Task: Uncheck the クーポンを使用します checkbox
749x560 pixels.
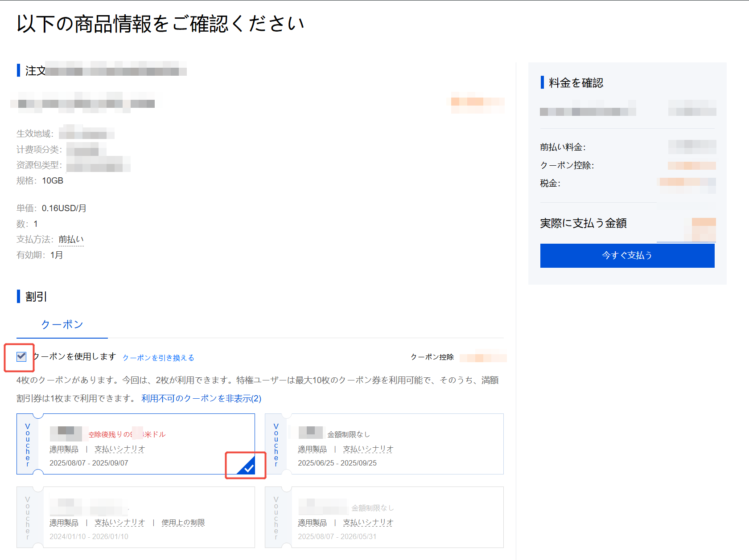Action: point(21,357)
